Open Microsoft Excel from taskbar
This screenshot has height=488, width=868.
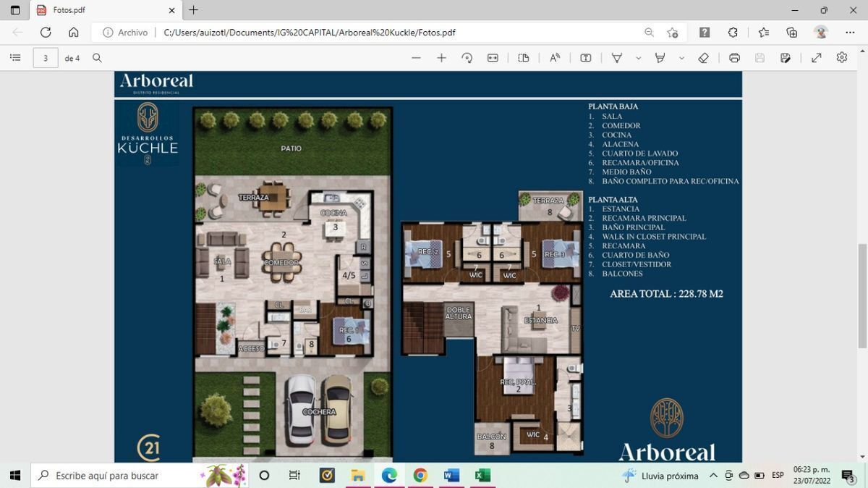click(x=482, y=475)
